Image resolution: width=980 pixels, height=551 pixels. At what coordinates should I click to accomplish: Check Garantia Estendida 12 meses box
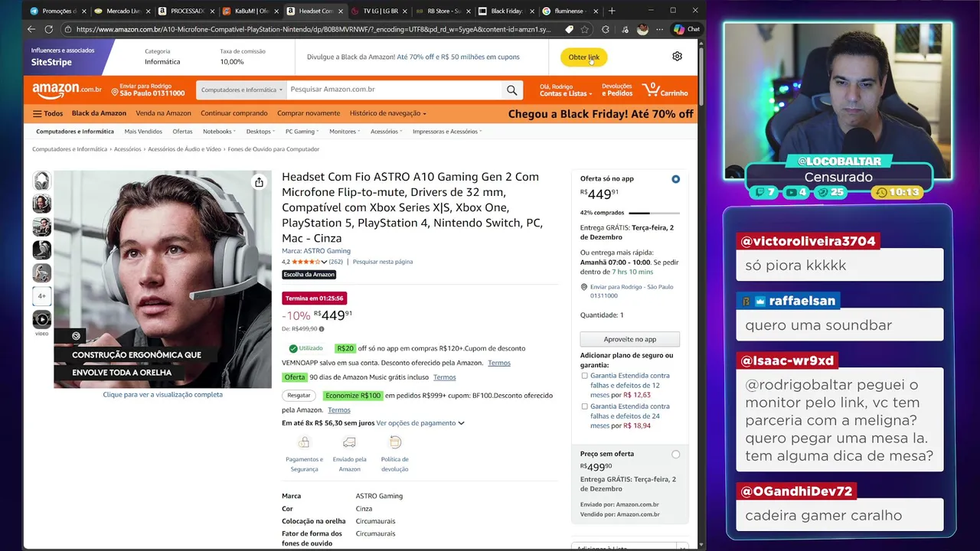[584, 376]
